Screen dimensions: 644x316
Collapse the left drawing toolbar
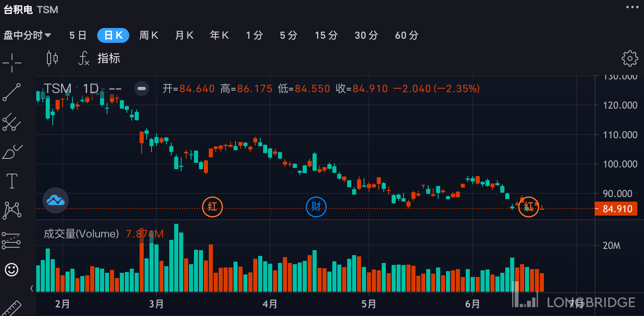pos(32,288)
